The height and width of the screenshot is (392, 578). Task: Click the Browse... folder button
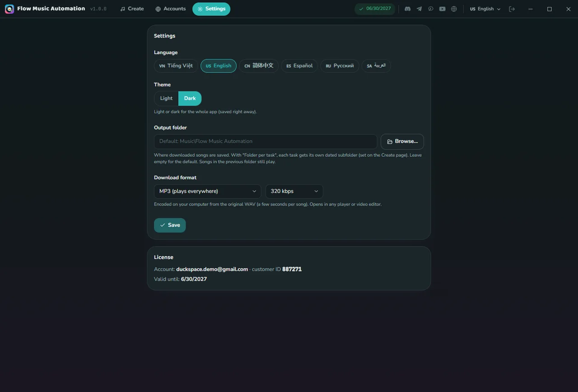coord(402,141)
